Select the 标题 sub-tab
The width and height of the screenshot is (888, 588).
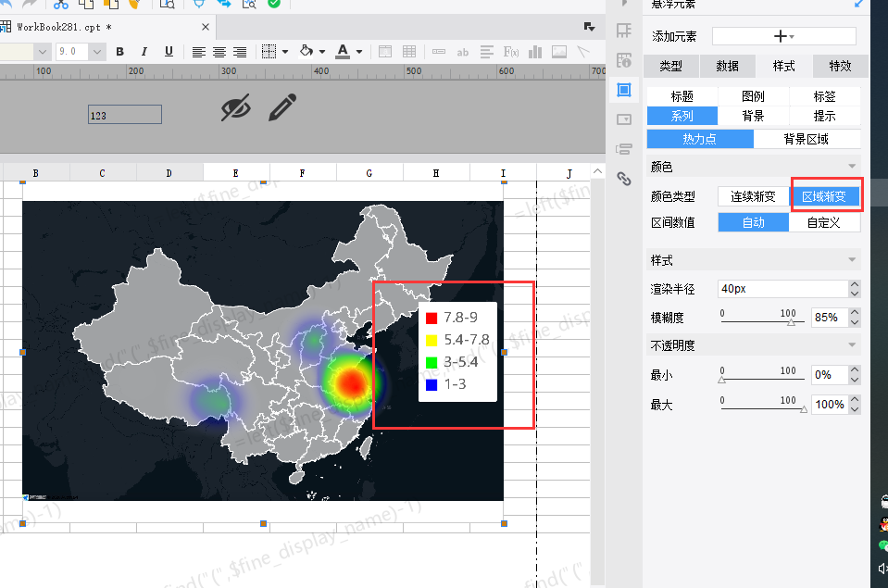click(x=682, y=96)
